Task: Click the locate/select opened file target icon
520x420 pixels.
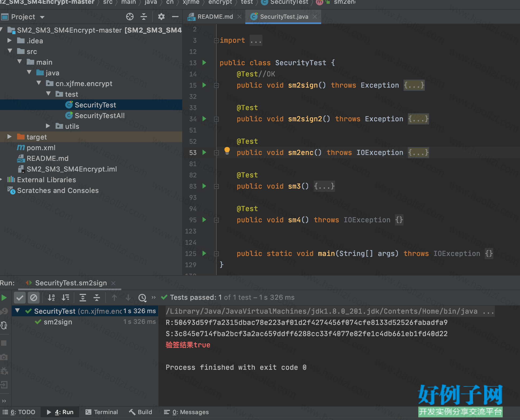Action: (130, 17)
